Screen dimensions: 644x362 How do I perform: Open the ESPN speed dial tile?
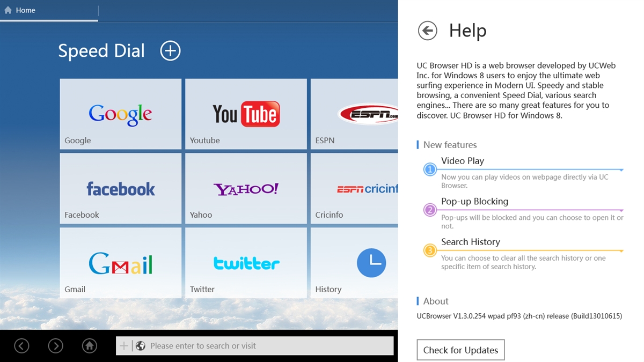pyautogui.click(x=354, y=114)
